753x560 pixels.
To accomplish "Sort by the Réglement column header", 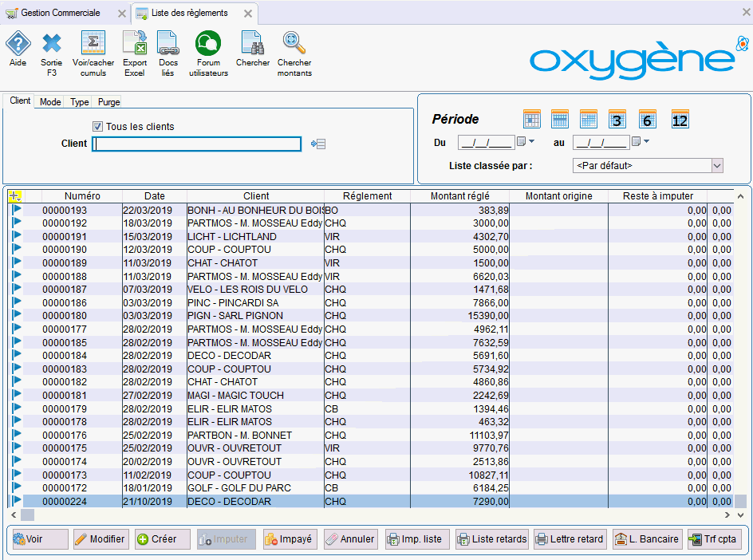I will [368, 196].
